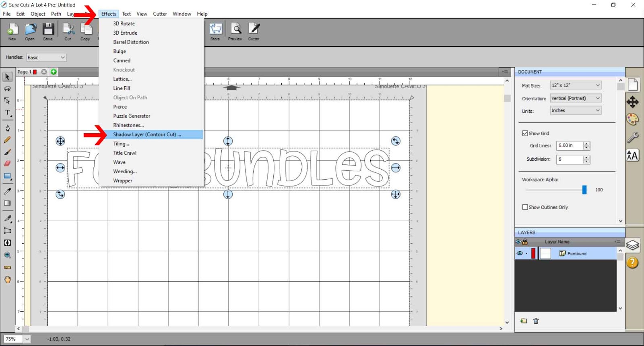Open the File menu
This screenshot has height=346, width=644.
click(7, 14)
